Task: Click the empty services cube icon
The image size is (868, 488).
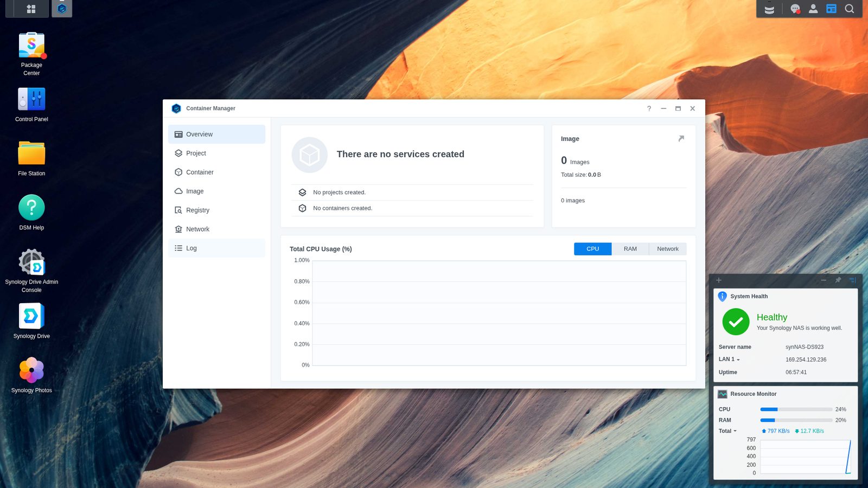Action: (x=310, y=155)
